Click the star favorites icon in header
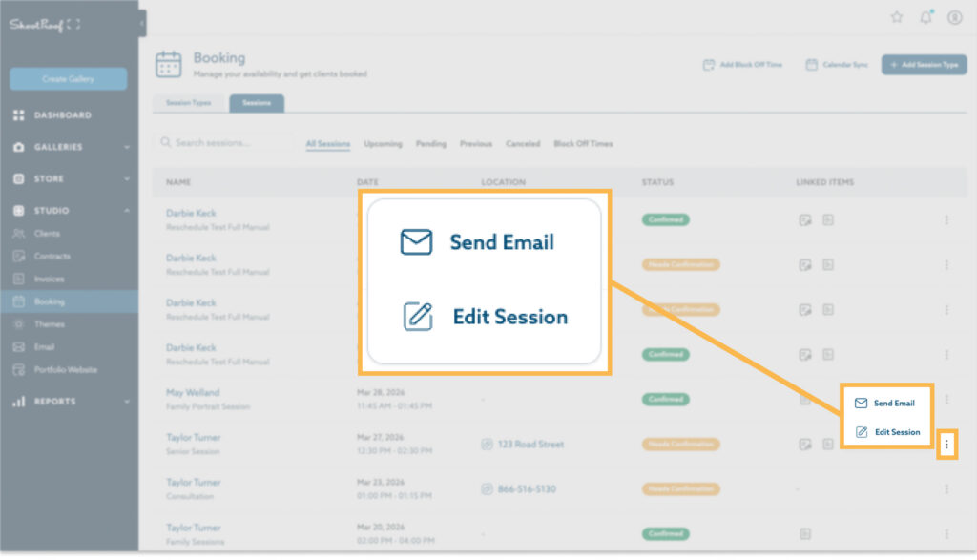977x560 pixels. [897, 17]
